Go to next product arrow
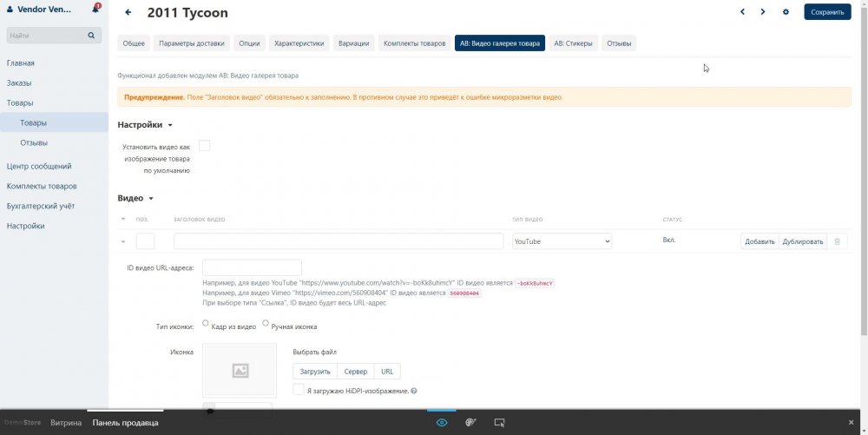Screen dimensions: 868x435 tap(763, 12)
